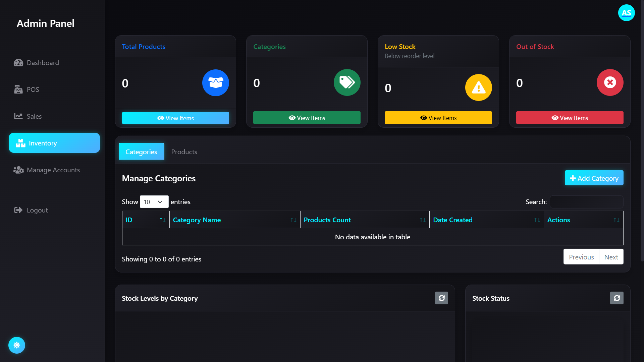The image size is (644, 362).
Task: Open the Show entries count dropdown
Action: (154, 202)
